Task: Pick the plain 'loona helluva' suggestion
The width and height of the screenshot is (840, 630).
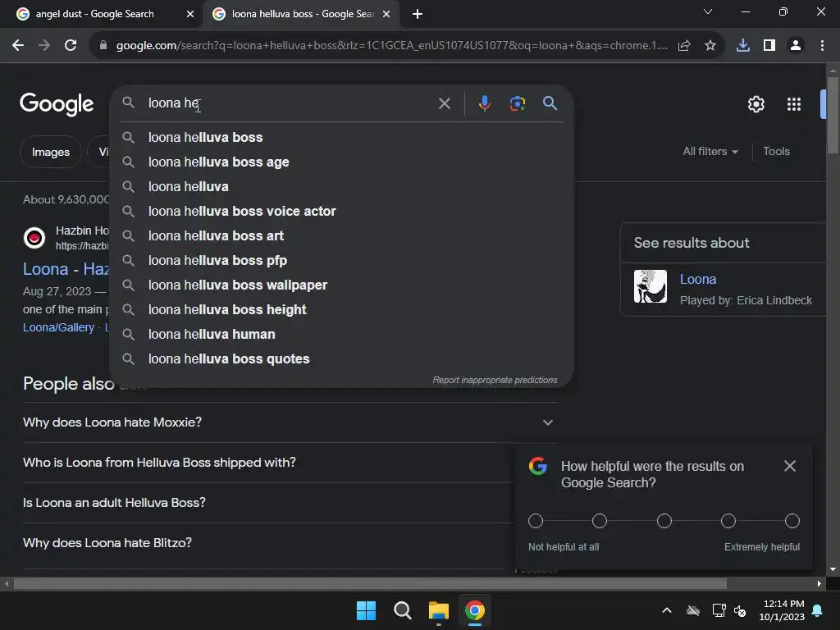Action: tap(341, 187)
